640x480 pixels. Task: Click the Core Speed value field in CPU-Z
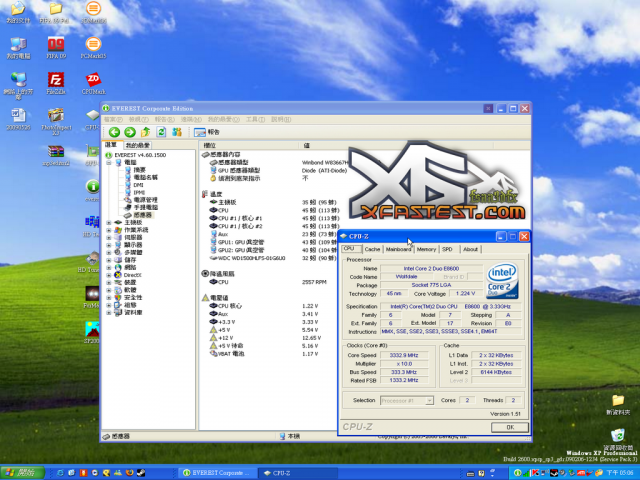click(x=404, y=355)
